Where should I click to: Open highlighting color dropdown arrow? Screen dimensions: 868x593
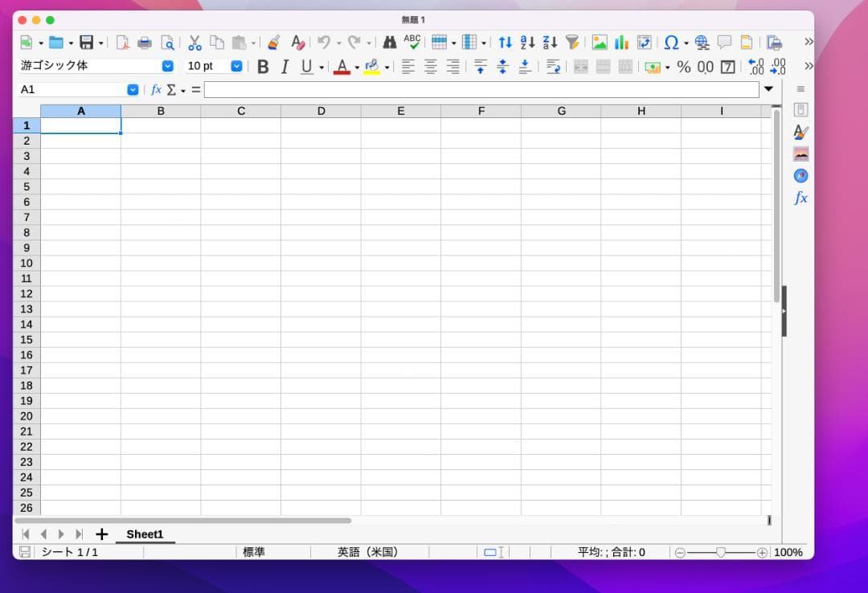pos(387,67)
